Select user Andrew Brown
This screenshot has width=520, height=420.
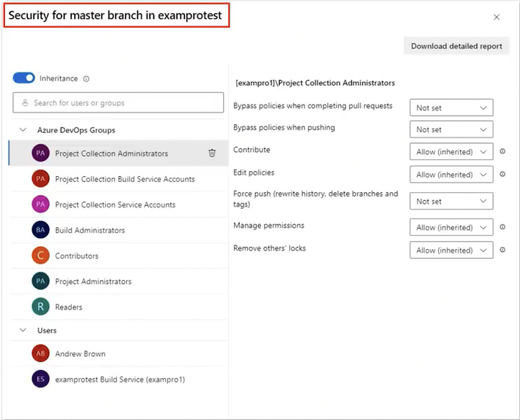pyautogui.click(x=80, y=354)
